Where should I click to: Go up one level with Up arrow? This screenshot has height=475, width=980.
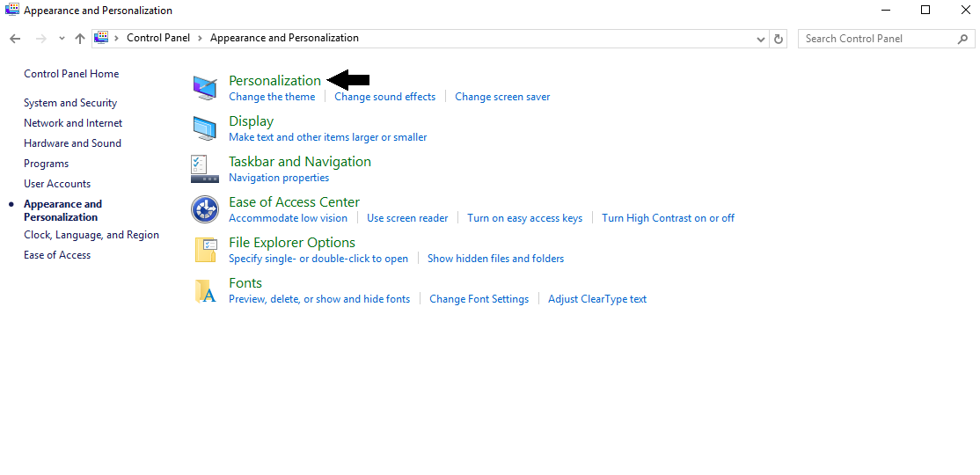click(x=80, y=39)
